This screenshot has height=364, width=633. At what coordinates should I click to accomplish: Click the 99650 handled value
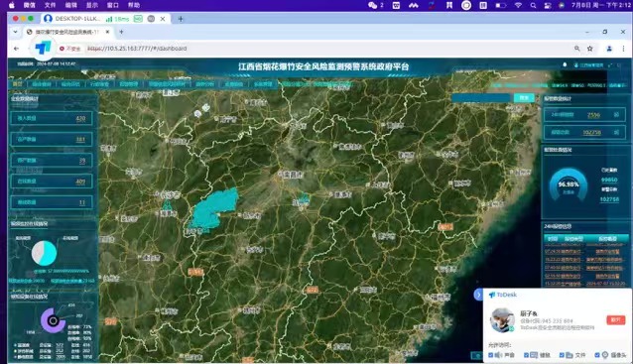[609, 180]
